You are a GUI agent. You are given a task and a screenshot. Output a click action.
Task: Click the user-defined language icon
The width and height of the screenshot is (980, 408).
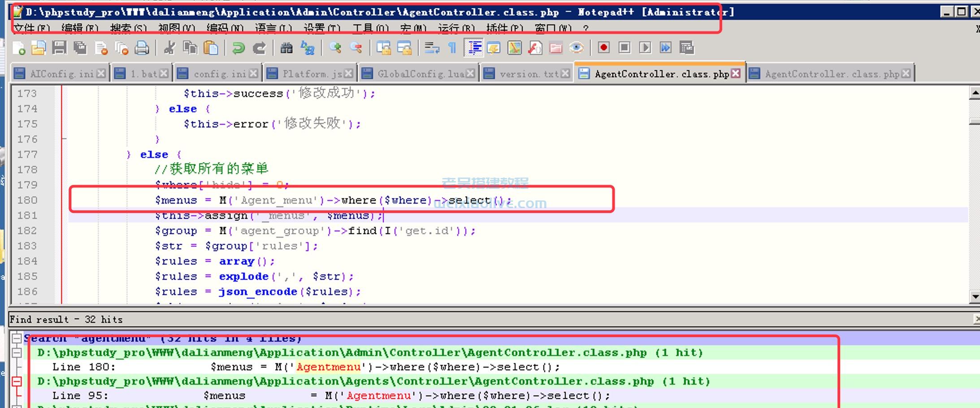(x=494, y=48)
